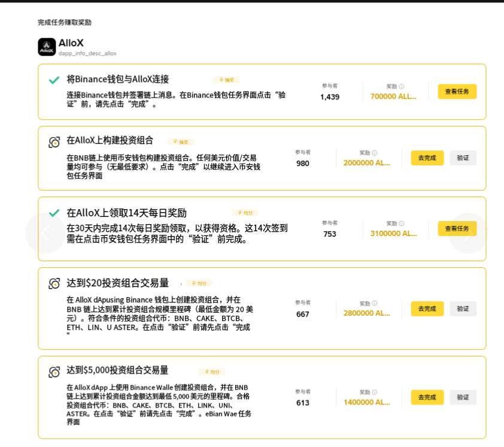The width and height of the screenshot is (504, 447).
Task: Click the title 在AlloX上领取14天每日奖励
Action: (127, 213)
